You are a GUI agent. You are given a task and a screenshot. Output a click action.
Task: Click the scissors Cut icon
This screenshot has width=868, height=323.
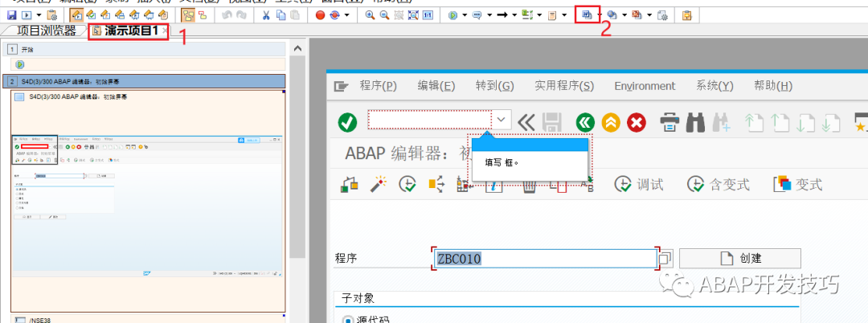[x=267, y=15]
